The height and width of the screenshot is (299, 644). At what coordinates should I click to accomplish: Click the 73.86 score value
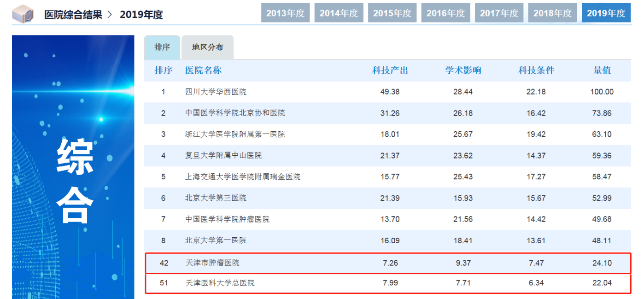602,113
